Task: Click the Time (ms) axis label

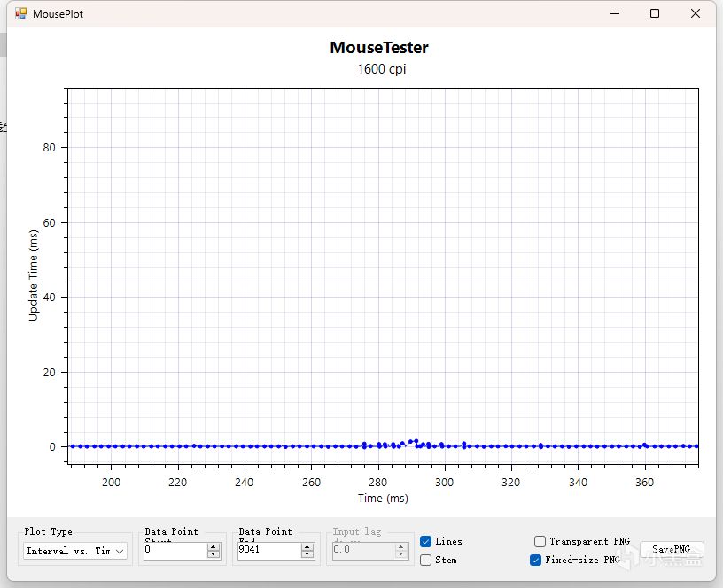Action: coord(383,499)
